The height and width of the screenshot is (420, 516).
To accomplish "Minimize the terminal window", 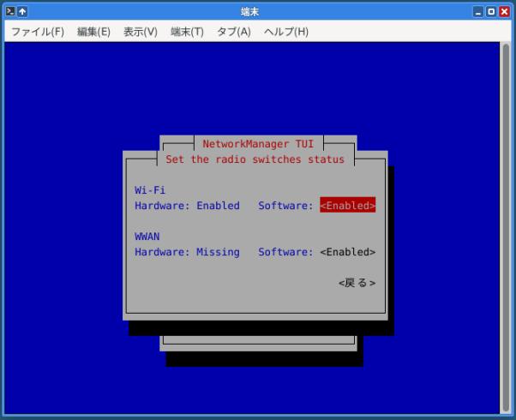I will (x=478, y=12).
